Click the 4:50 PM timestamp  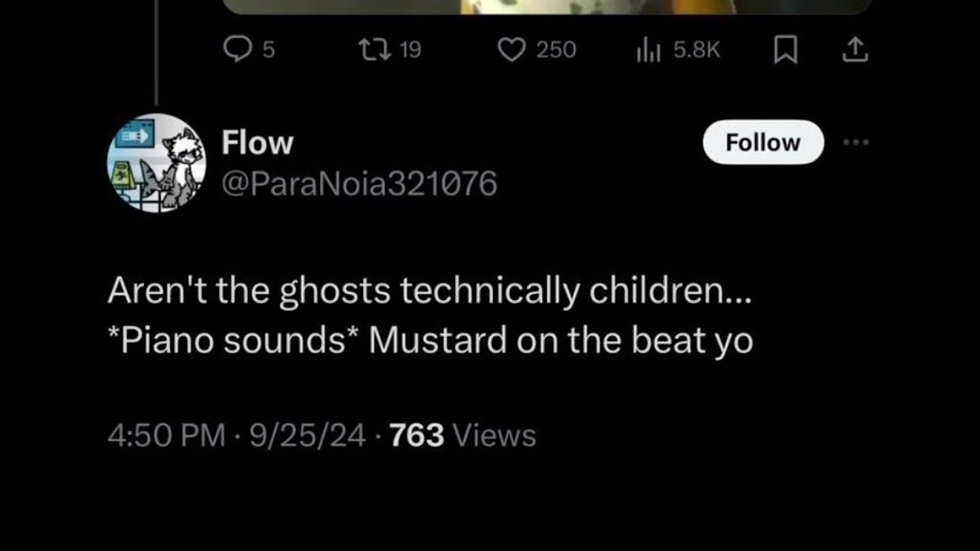[166, 435]
